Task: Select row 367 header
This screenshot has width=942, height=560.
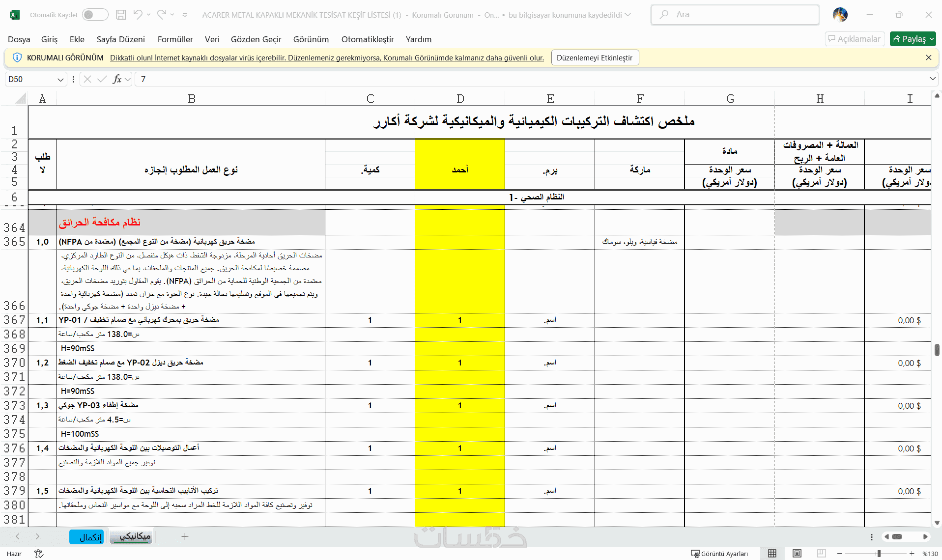Action: tap(14, 320)
